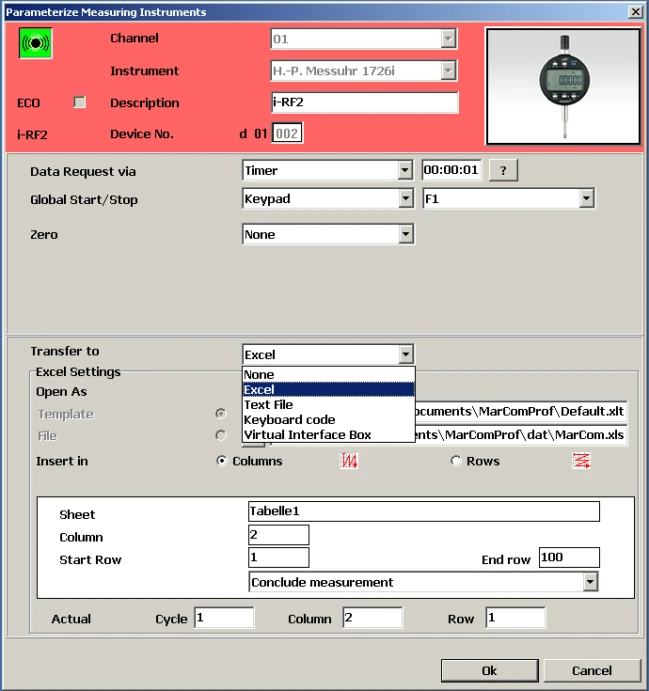Select the Rows radio button
The width and height of the screenshot is (649, 691).
pos(456,461)
